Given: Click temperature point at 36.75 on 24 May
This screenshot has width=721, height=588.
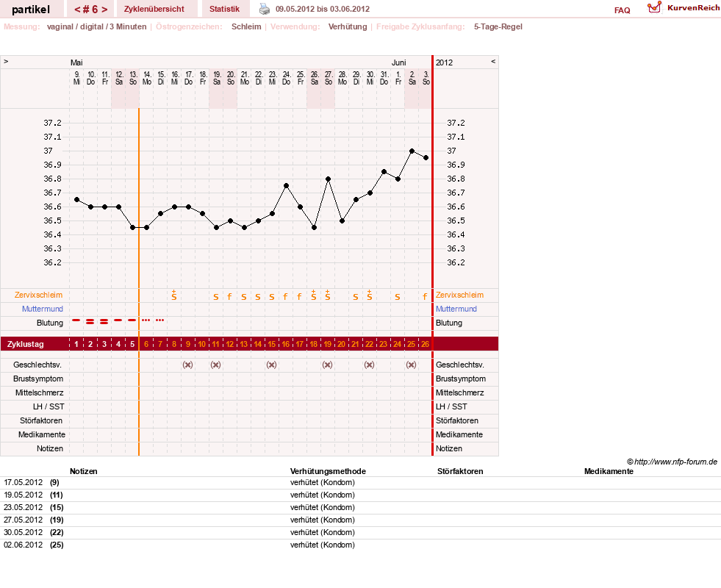Looking at the screenshot, I should [286, 186].
